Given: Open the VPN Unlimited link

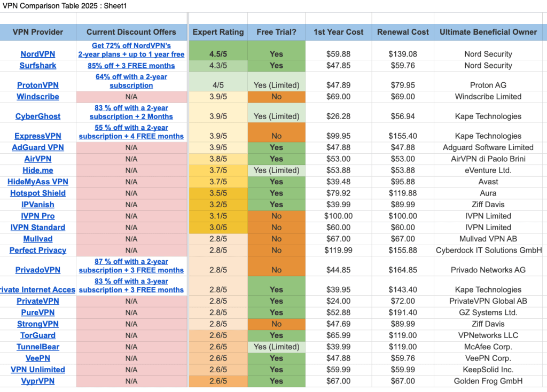Looking at the screenshot, I should (x=38, y=370).
